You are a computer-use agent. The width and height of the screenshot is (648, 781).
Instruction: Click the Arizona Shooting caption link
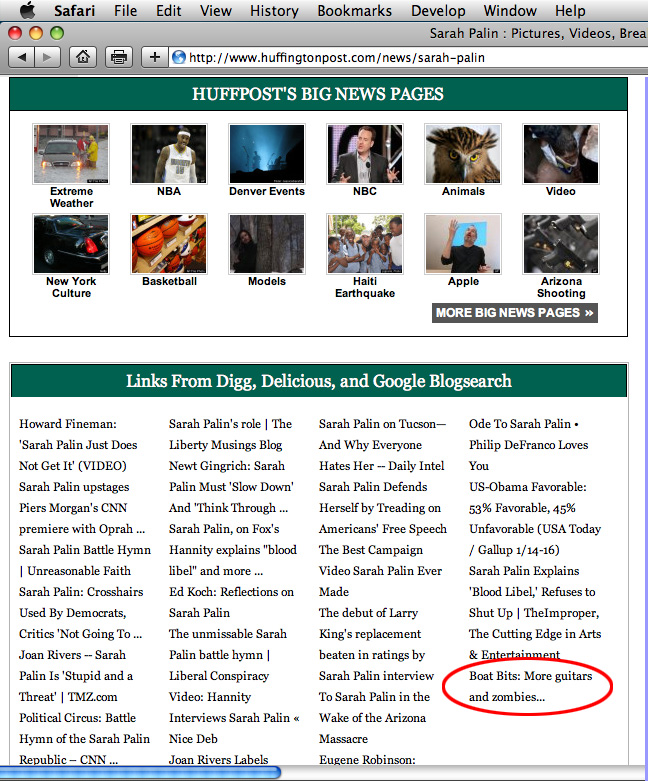tap(561, 287)
